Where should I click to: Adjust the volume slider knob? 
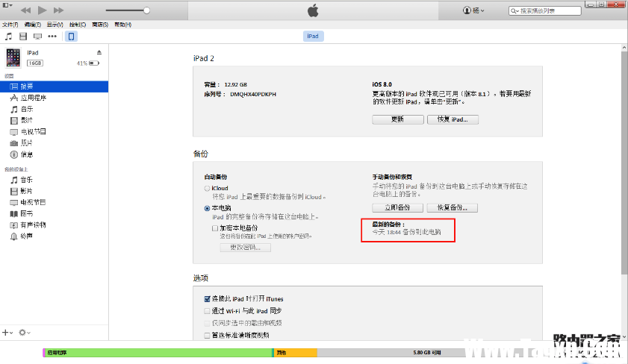pos(146,10)
